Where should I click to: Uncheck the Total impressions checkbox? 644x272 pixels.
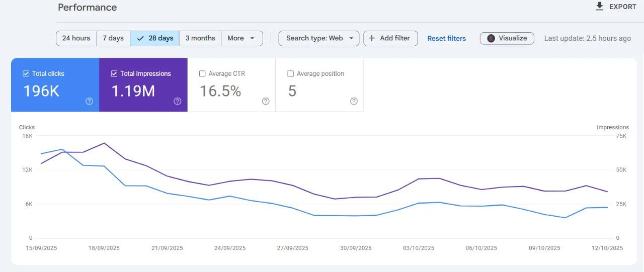click(x=114, y=73)
